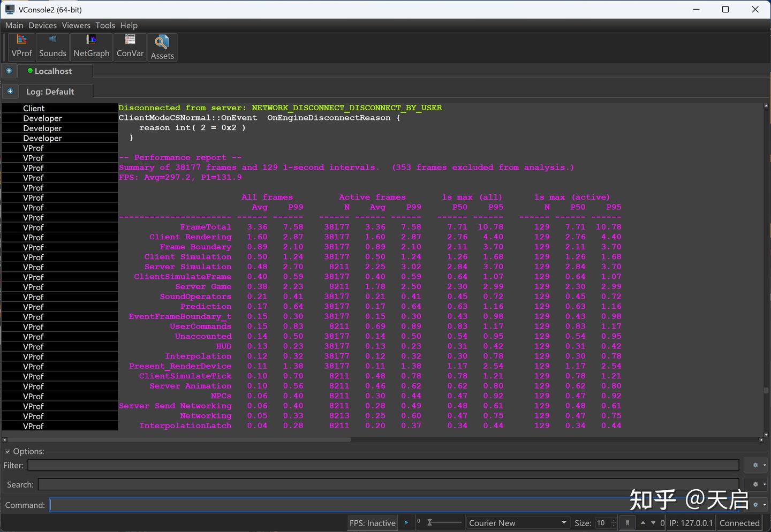Image resolution: width=771 pixels, height=532 pixels.
Task: Toggle the FPS: Inactive button
Action: point(373,523)
